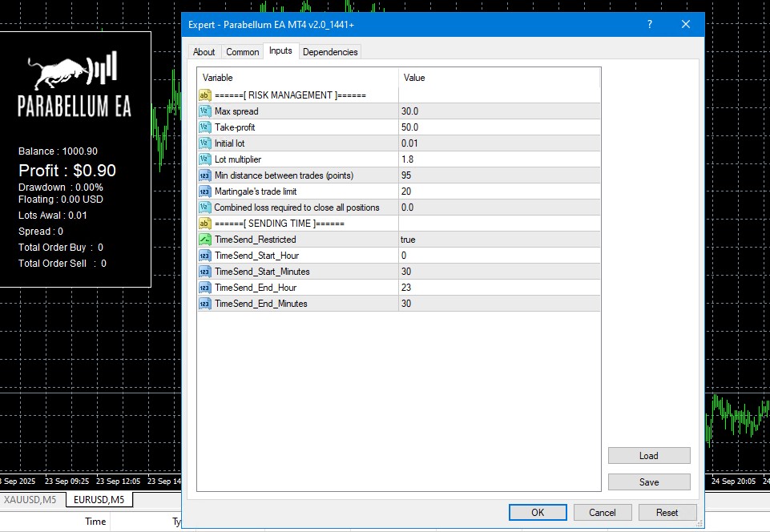Select the '[ SENDING TIME ]' section header
Screen dimensions: 770x532
click(x=280, y=224)
